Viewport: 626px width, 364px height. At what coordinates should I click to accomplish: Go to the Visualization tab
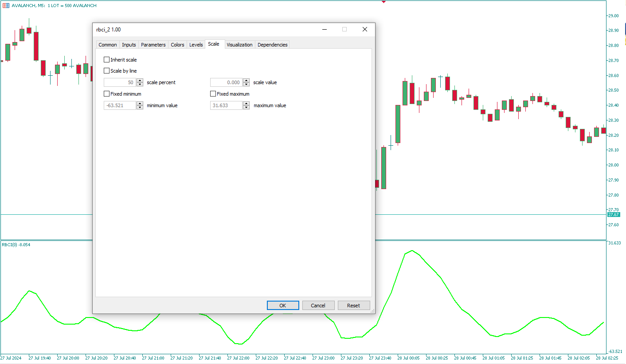click(x=239, y=45)
